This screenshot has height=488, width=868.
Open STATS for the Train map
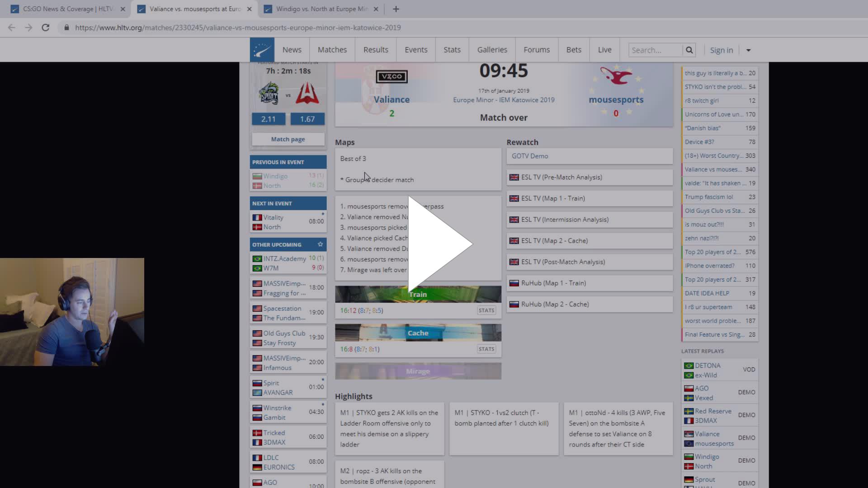486,310
